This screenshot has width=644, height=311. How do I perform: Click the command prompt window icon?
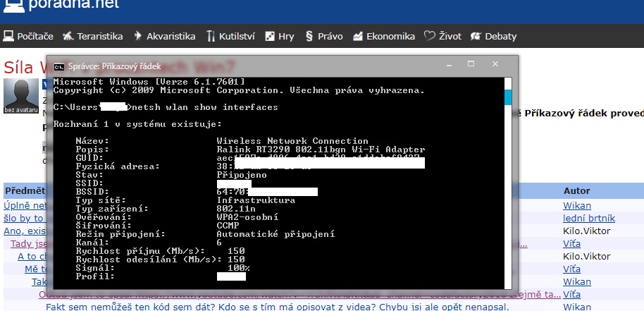point(59,66)
